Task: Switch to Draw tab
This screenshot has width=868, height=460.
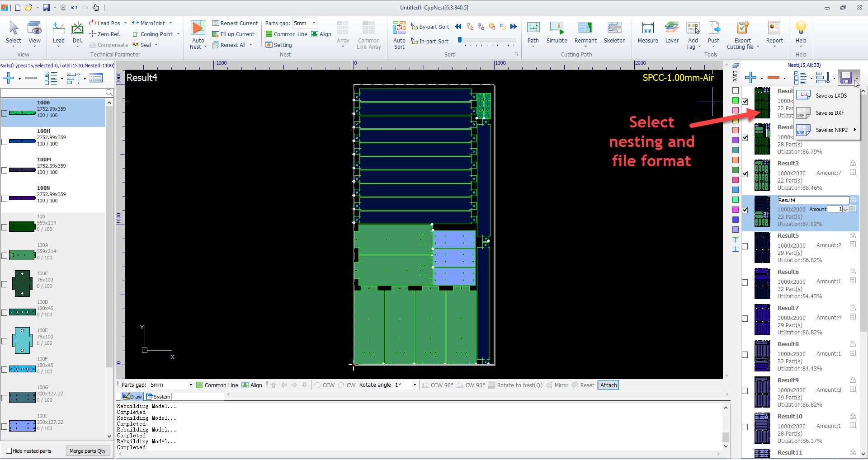Action: 132,396
